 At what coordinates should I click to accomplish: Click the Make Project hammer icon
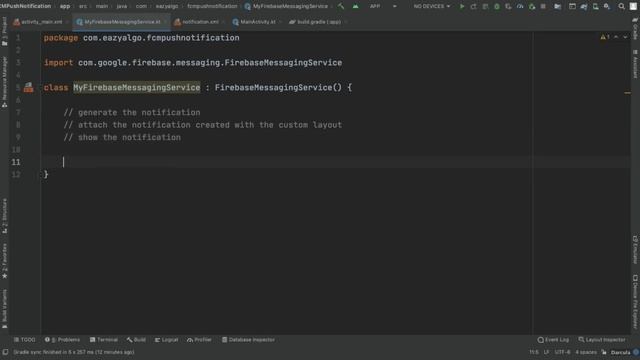click(x=341, y=6)
